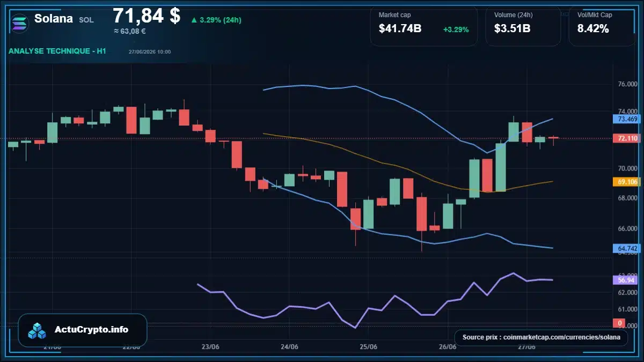The width and height of the screenshot is (644, 362).
Task: Click the 70.000 price axis label
Action: coord(627,168)
